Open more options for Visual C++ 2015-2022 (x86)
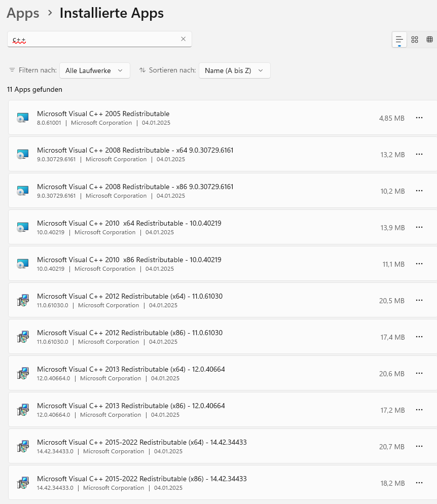This screenshot has width=437, height=504. [x=419, y=483]
